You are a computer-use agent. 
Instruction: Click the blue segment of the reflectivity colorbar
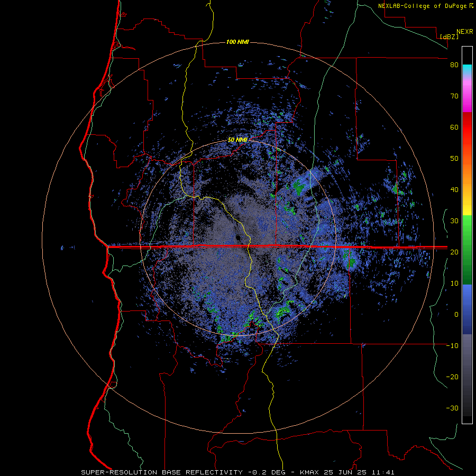click(467, 309)
